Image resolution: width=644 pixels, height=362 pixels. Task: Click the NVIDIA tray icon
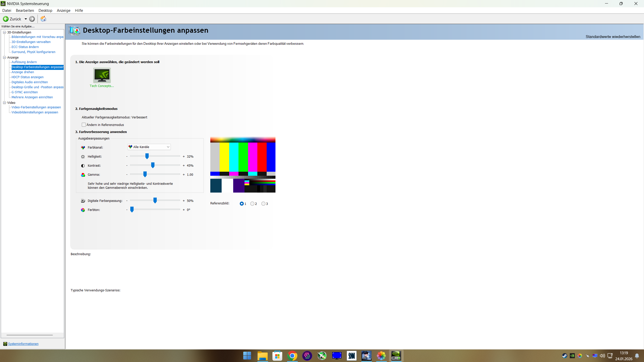point(572,356)
